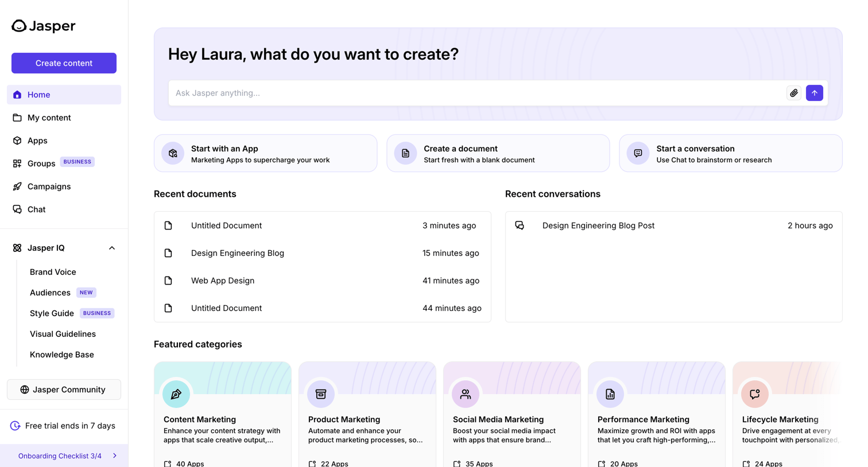868x467 pixels.
Task: Open the Content Marketing category card
Action: (222, 414)
